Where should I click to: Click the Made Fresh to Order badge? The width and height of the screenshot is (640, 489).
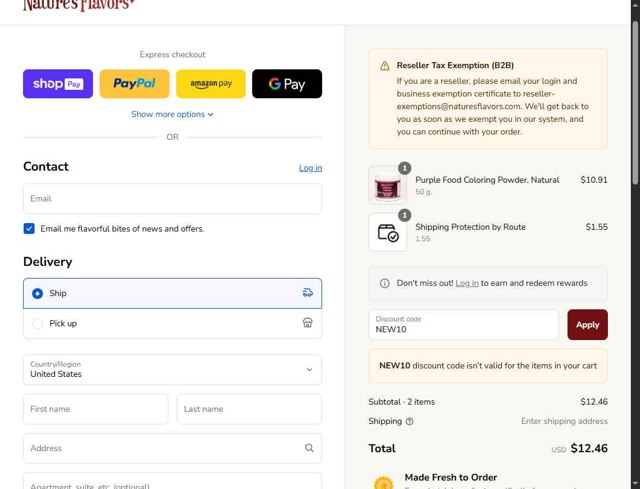(x=384, y=483)
